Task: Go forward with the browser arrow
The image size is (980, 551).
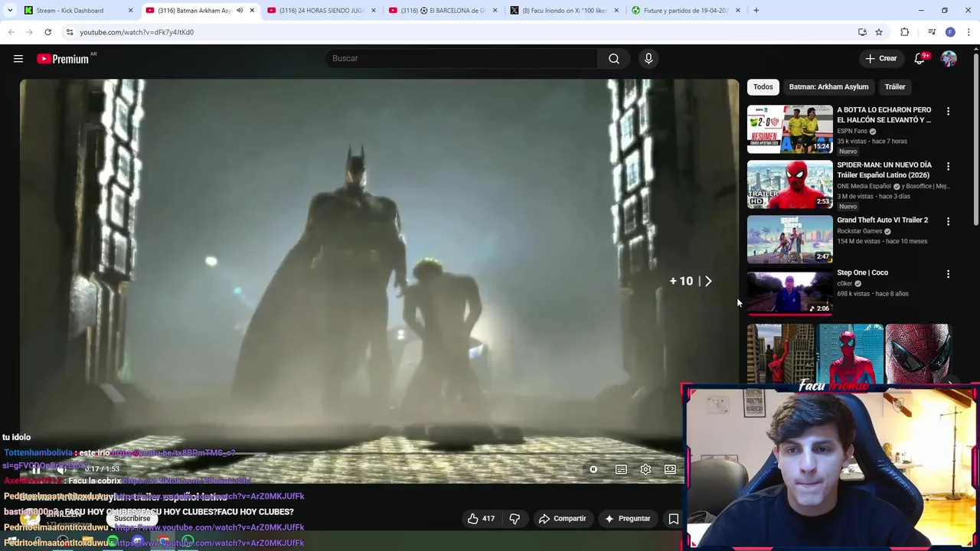Action: coord(30,32)
